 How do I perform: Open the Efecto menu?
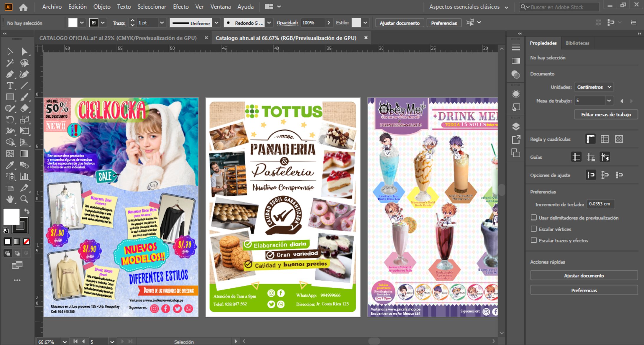point(181,7)
